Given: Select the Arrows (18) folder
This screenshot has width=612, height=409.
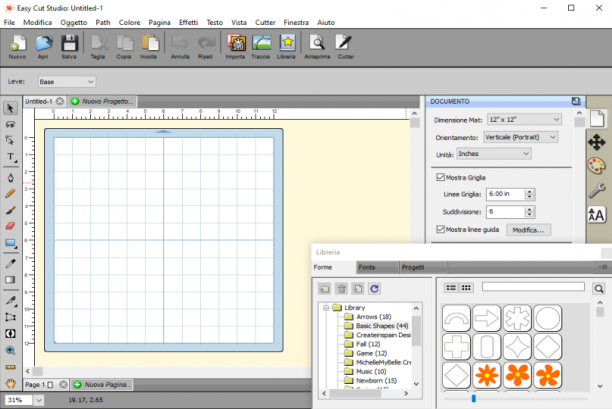Looking at the screenshot, I should pyautogui.click(x=368, y=317).
